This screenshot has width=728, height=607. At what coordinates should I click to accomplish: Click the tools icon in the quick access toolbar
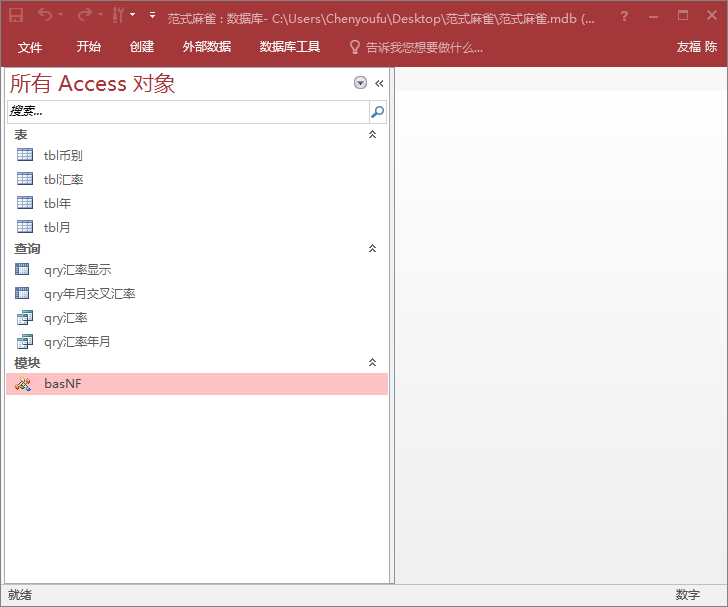pyautogui.click(x=118, y=15)
